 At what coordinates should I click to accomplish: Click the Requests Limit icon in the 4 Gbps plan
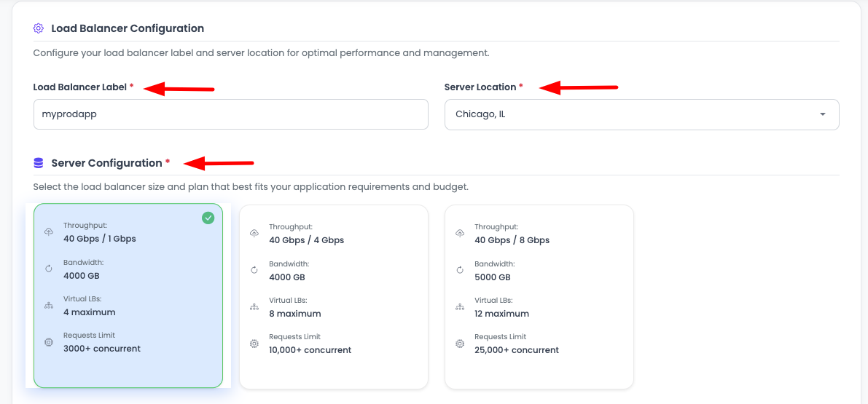point(254,343)
